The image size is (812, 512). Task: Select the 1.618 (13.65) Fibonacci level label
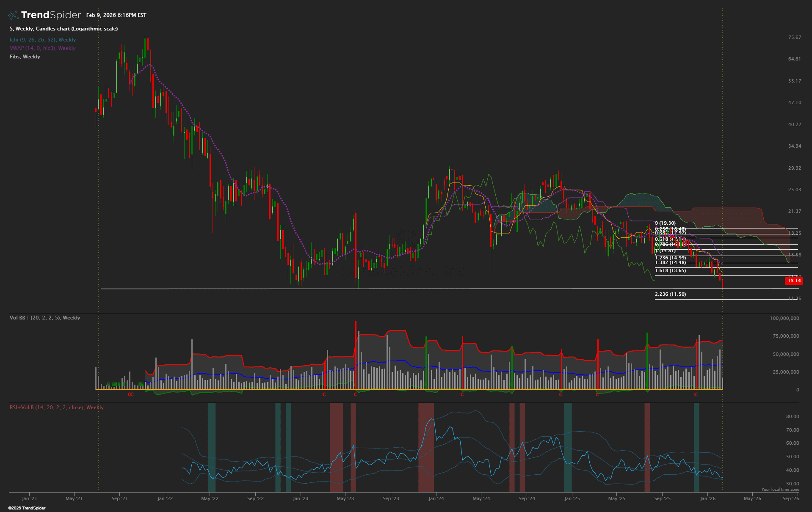[x=670, y=270]
